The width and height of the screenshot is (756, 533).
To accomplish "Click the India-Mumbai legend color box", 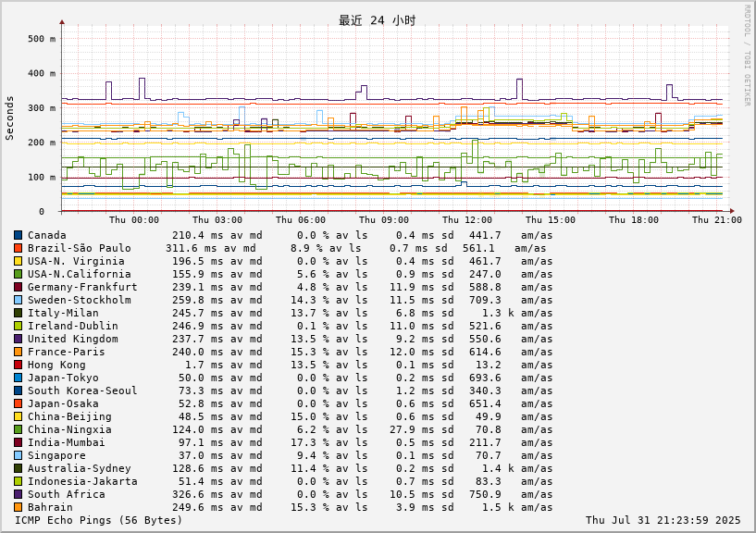I will (x=19, y=443).
